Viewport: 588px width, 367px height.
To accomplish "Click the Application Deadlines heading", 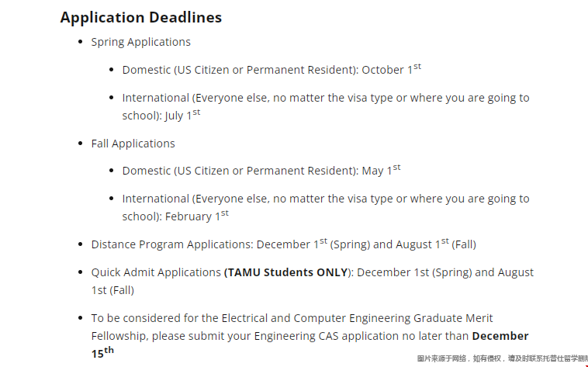I will pyautogui.click(x=140, y=17).
